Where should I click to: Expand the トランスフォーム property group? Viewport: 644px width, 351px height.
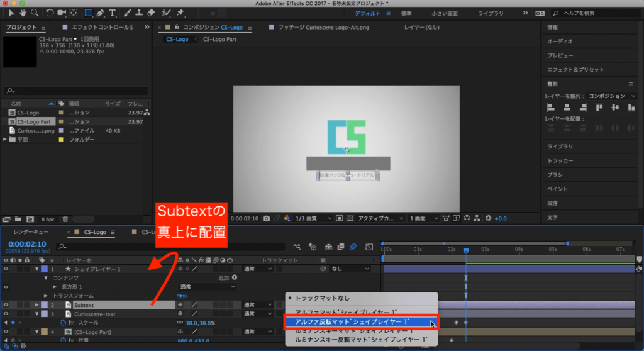(x=45, y=296)
